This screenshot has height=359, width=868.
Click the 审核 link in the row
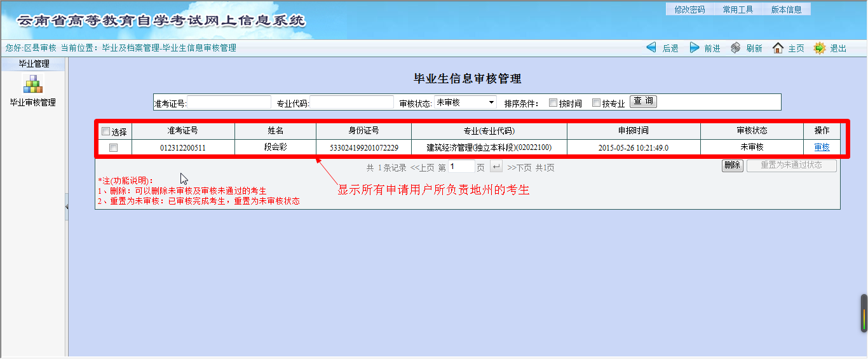pyautogui.click(x=822, y=147)
